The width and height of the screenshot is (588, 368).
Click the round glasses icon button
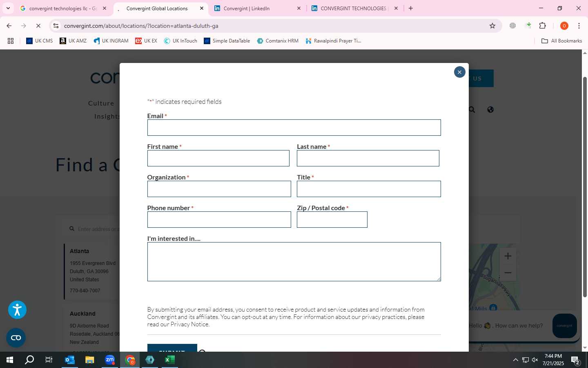point(16,338)
